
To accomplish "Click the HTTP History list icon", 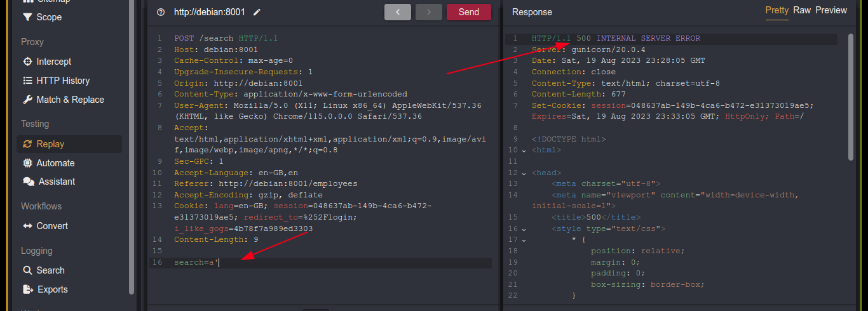I will [27, 81].
